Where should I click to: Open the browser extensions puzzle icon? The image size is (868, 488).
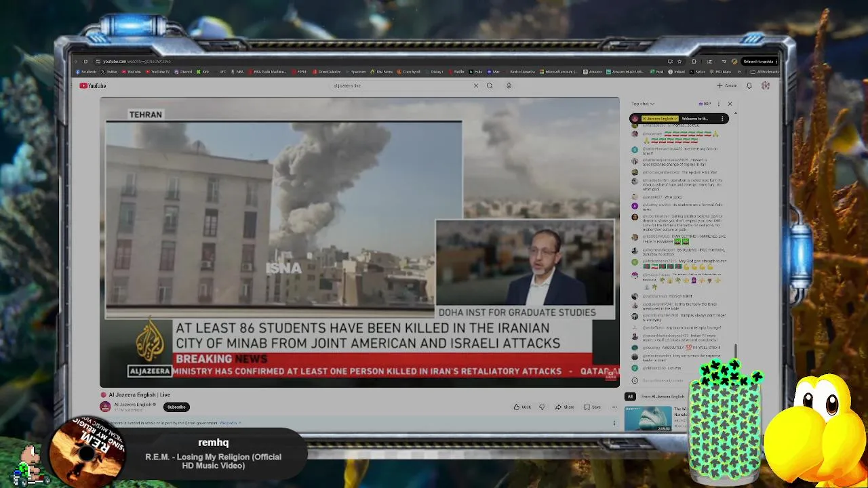coord(694,62)
